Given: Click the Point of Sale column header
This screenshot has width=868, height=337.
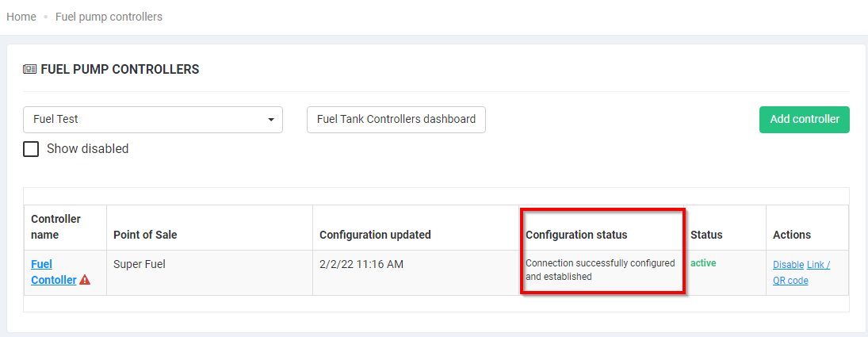Looking at the screenshot, I should (145, 235).
